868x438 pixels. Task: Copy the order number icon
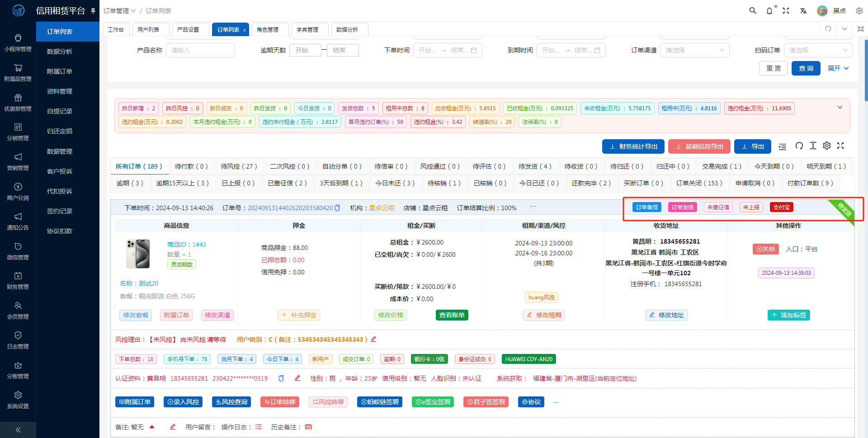[x=337, y=208]
